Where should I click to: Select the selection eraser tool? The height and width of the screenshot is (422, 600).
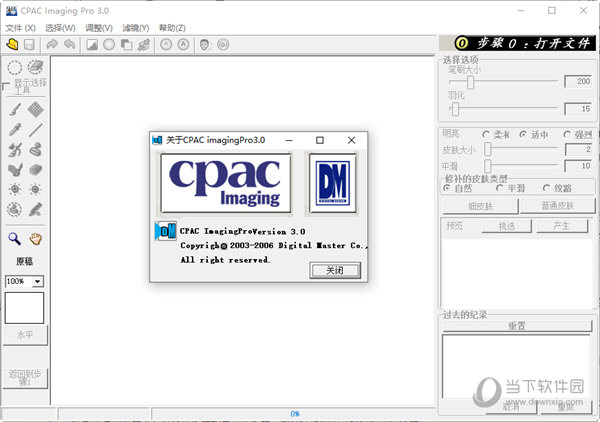tap(35, 67)
